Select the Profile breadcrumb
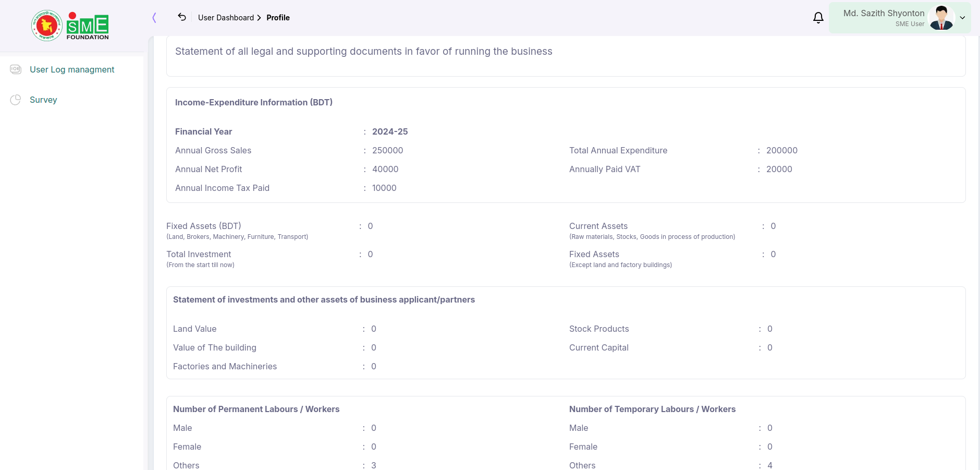 click(278, 18)
